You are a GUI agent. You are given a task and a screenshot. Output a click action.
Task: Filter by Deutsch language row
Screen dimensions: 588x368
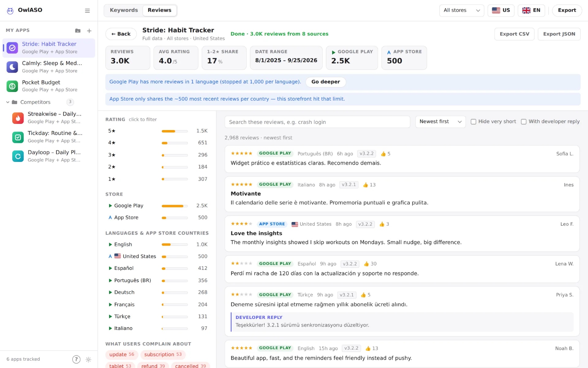[x=158, y=293]
